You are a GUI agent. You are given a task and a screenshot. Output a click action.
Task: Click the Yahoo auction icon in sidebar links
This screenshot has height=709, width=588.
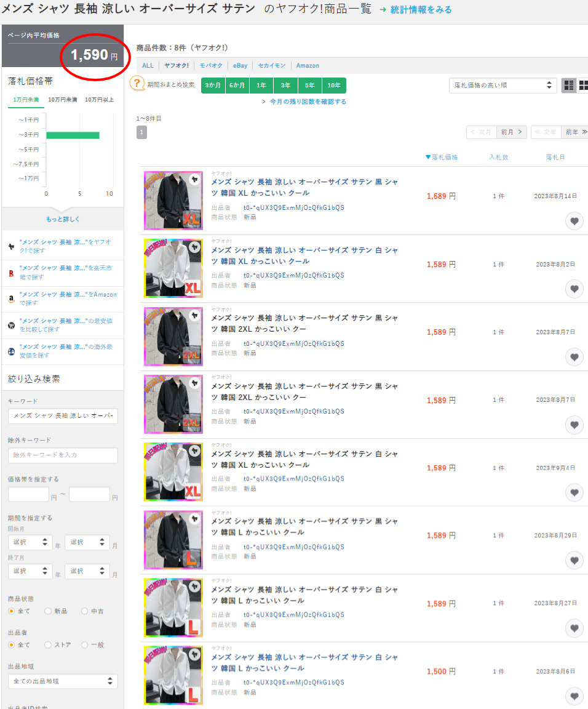pyautogui.click(x=12, y=246)
